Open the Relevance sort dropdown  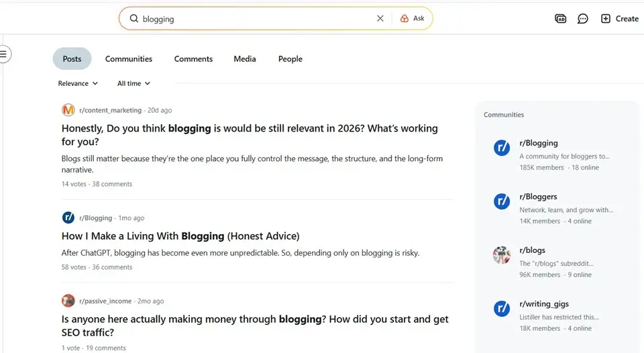[78, 83]
